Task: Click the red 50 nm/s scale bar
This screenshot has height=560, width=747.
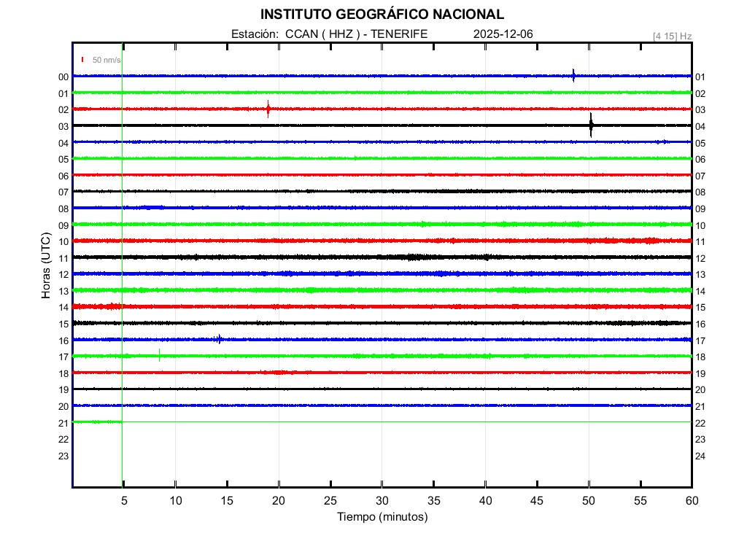Action: point(82,60)
